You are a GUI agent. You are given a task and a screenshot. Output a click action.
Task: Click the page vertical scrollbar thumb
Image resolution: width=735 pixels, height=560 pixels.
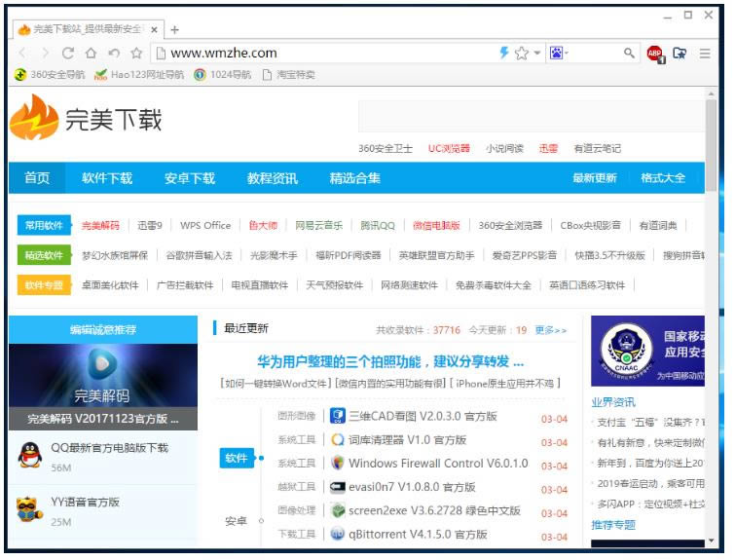711,144
